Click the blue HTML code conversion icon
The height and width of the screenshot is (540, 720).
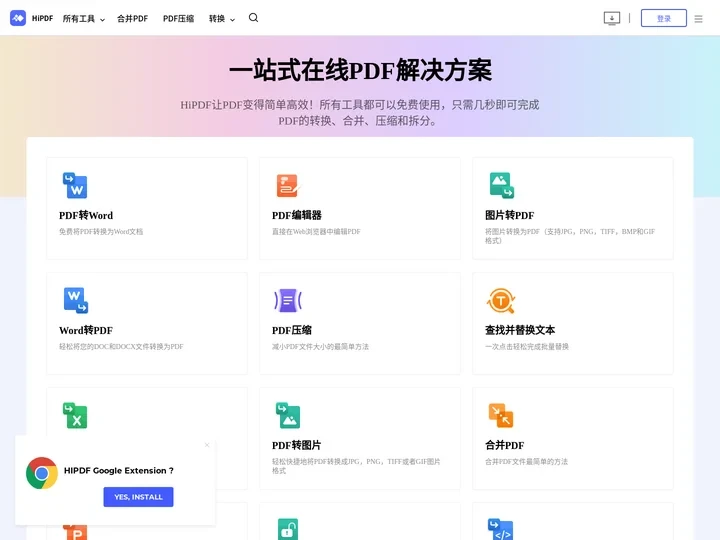coord(501,529)
